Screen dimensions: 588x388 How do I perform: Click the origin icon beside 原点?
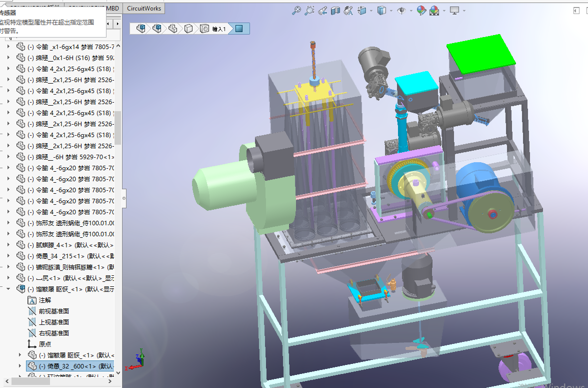point(32,343)
